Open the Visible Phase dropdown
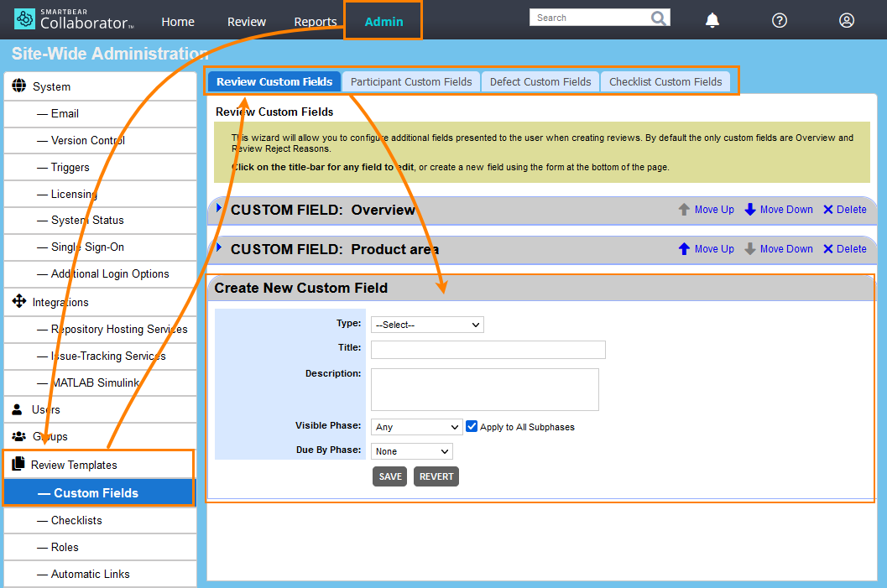 [416, 427]
